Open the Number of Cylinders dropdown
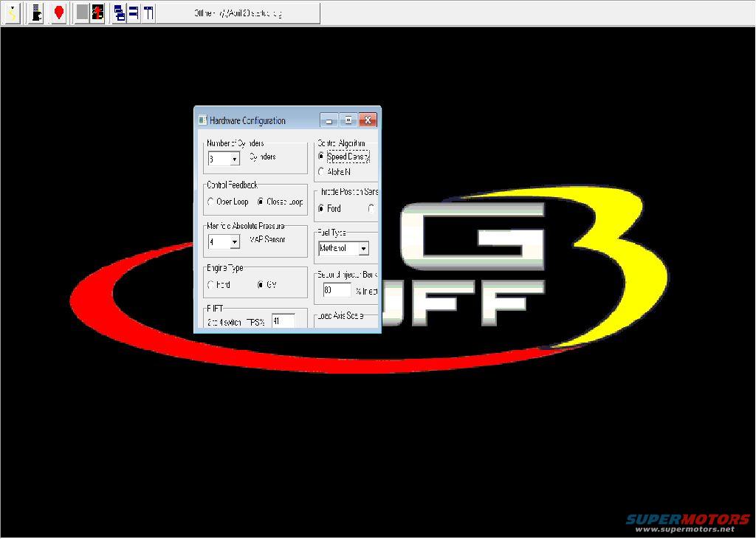This screenshot has width=756, height=539. coord(234,159)
